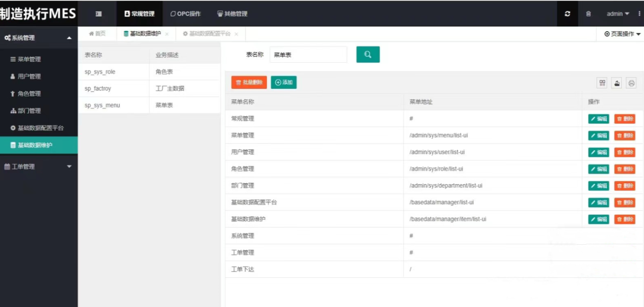The width and height of the screenshot is (644, 307).
Task: Click the 表名称 search input field
Action: pos(308,55)
